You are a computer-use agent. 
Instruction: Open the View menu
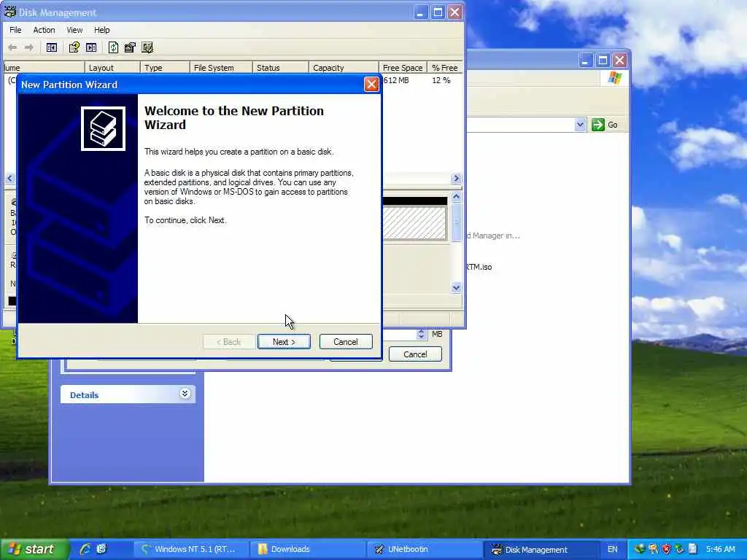click(74, 30)
